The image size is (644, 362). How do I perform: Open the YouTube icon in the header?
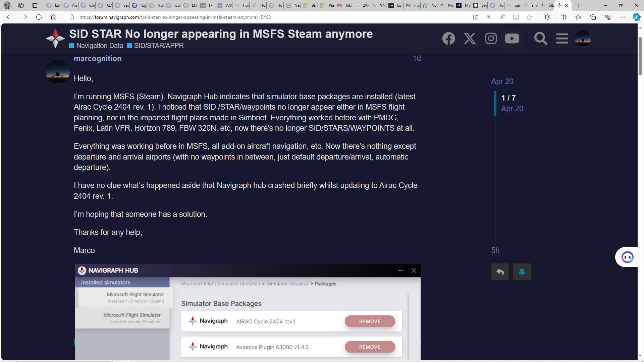(512, 39)
